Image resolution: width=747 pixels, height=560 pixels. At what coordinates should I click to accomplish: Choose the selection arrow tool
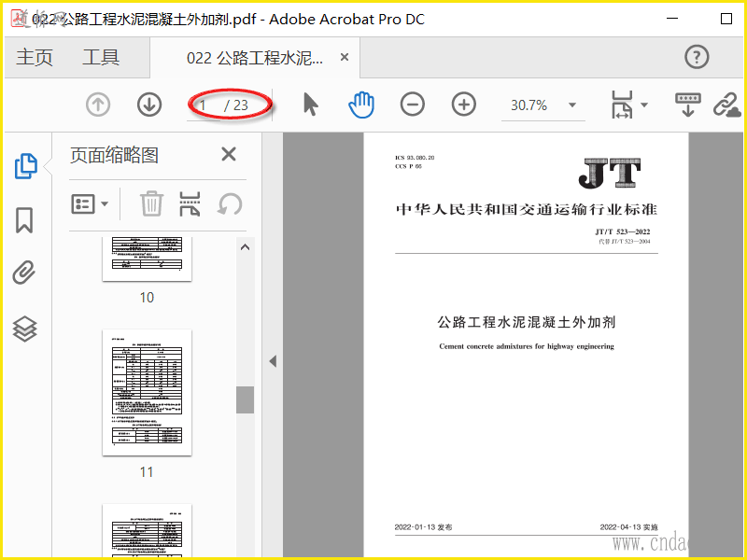pyautogui.click(x=311, y=105)
